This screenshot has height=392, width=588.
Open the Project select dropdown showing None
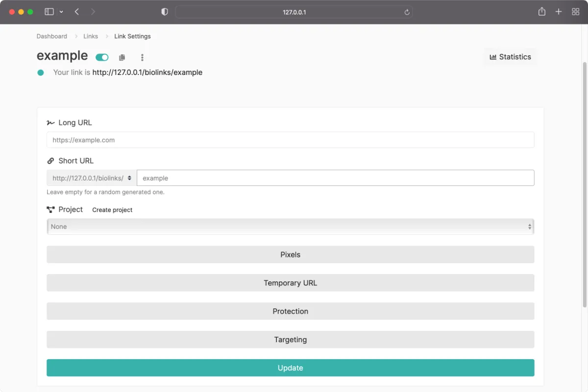pyautogui.click(x=290, y=227)
